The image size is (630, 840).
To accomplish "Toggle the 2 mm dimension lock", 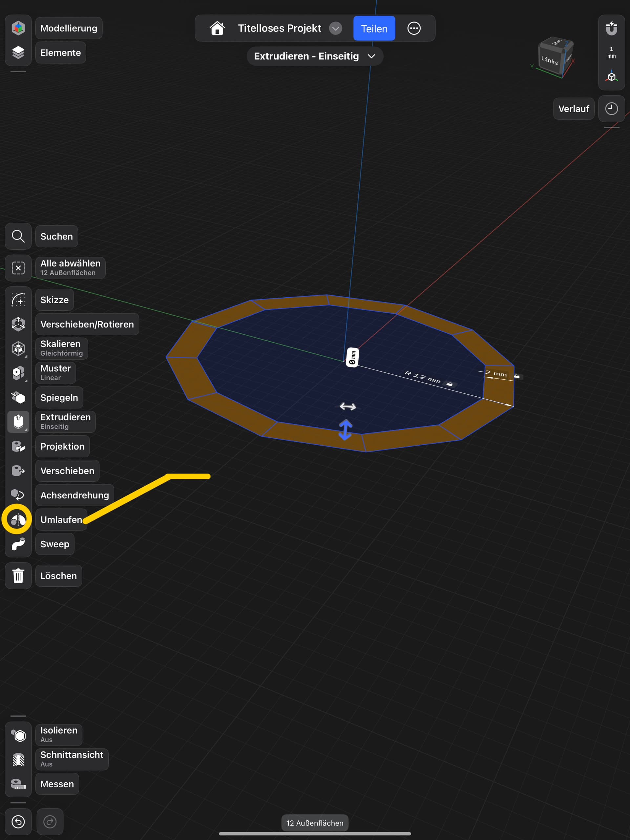I will tap(516, 376).
